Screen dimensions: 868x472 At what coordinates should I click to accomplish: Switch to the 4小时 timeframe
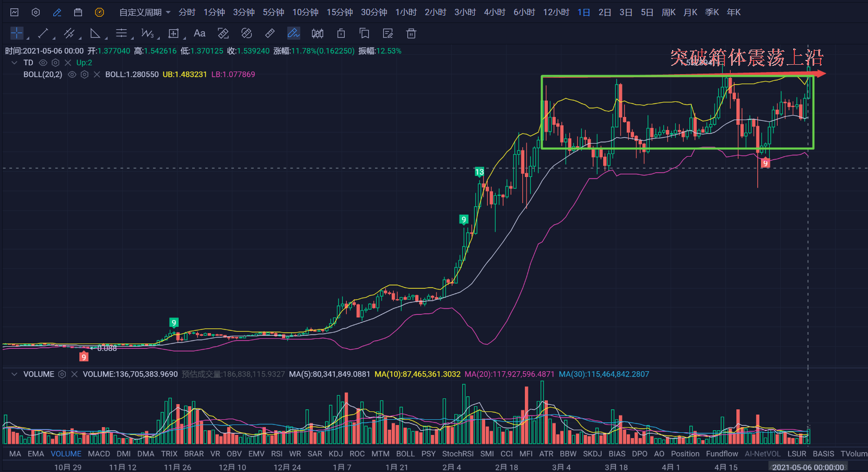[x=495, y=12]
